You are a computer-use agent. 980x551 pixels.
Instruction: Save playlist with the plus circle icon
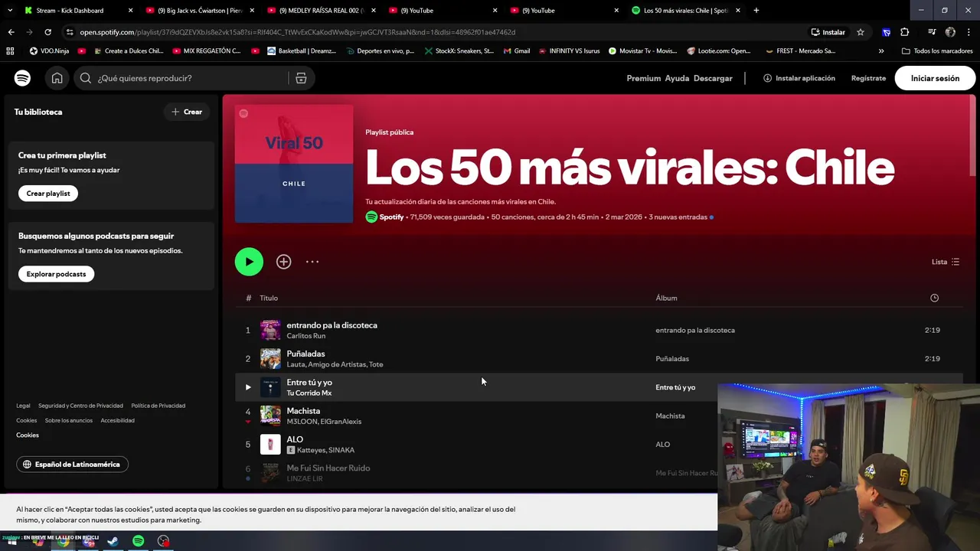coord(283,262)
